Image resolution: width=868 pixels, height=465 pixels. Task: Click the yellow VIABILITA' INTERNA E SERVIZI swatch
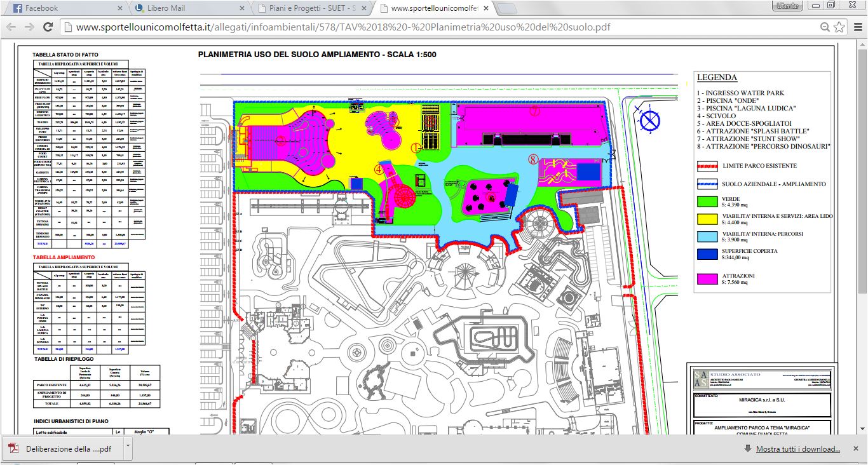(x=706, y=220)
